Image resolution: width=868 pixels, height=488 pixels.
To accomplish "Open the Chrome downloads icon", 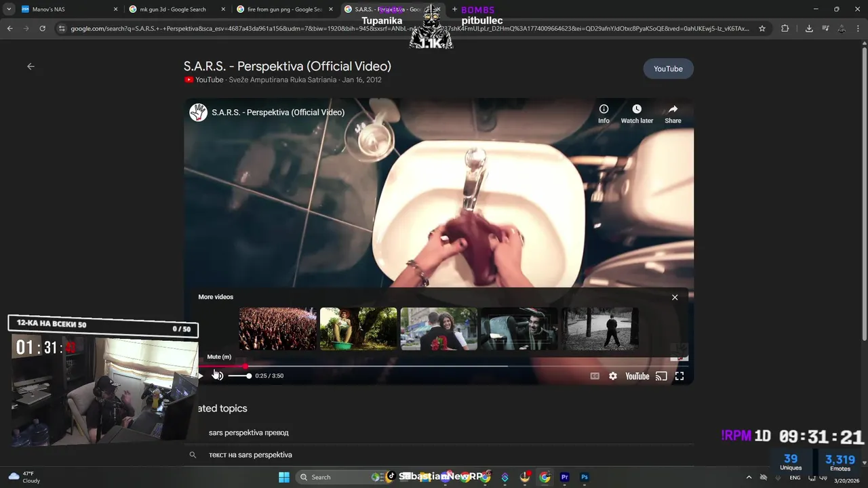I will point(809,28).
